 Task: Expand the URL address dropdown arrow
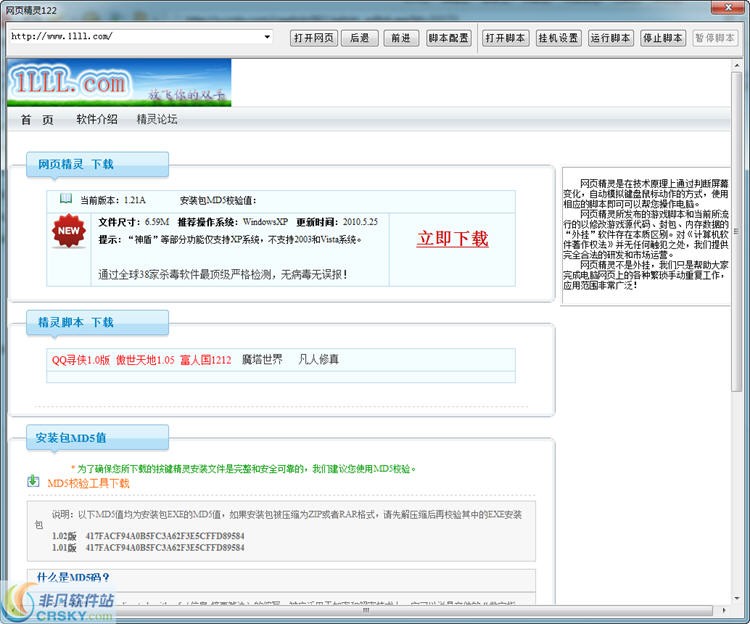pyautogui.click(x=267, y=36)
